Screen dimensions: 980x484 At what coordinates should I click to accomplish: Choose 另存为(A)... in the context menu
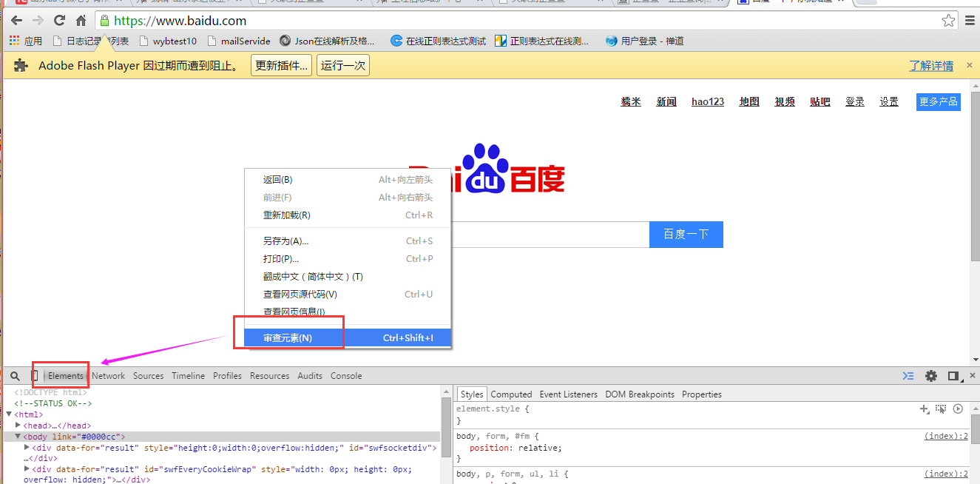[x=348, y=241]
